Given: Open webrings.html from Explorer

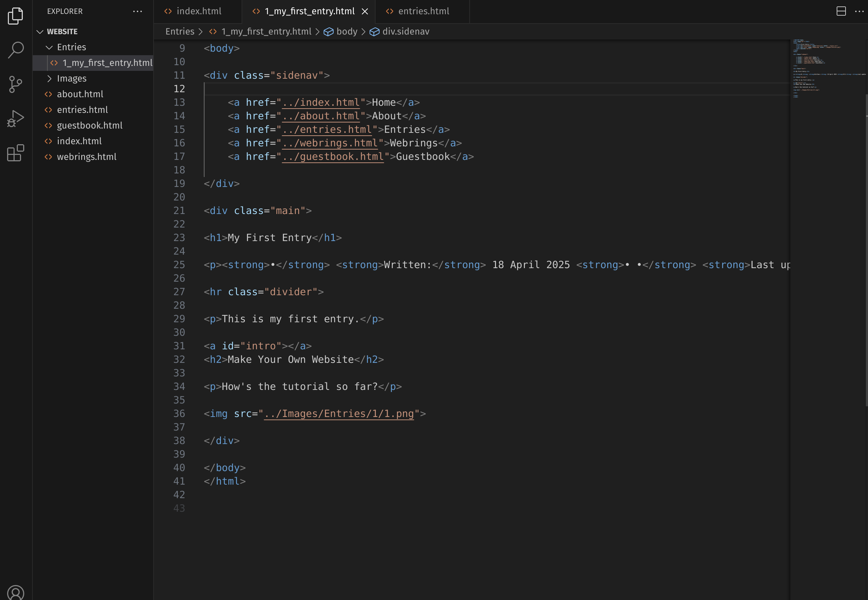Looking at the screenshot, I should coord(87,157).
